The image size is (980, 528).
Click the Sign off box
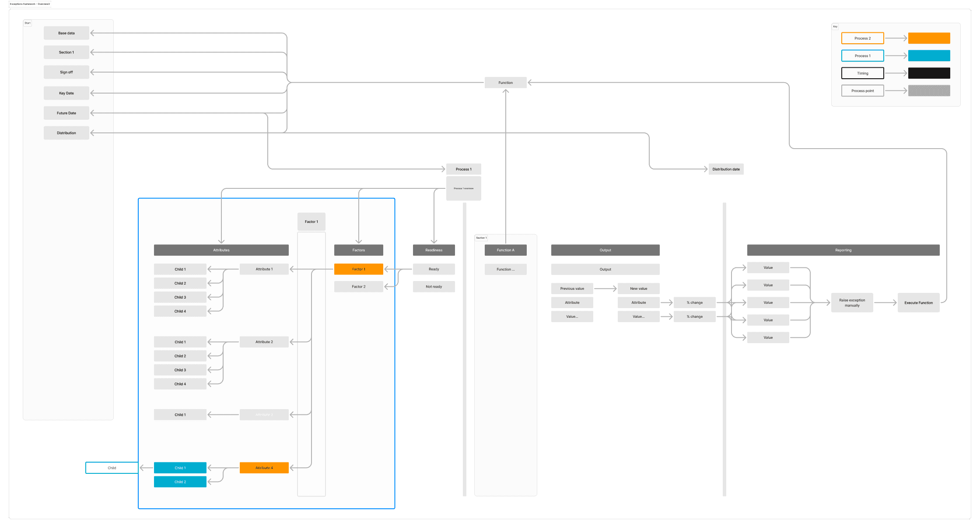coord(66,73)
